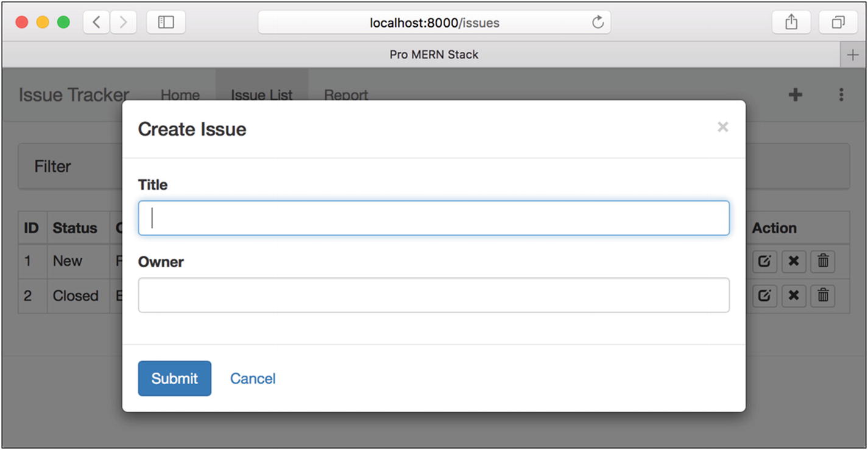Reload the page in Safari
Screen dimensions: 868x450
point(598,23)
